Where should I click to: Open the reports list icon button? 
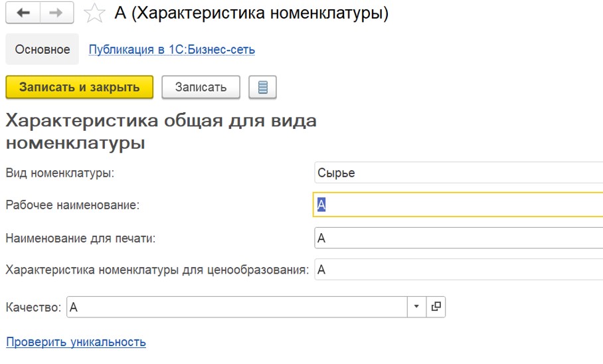coord(263,87)
